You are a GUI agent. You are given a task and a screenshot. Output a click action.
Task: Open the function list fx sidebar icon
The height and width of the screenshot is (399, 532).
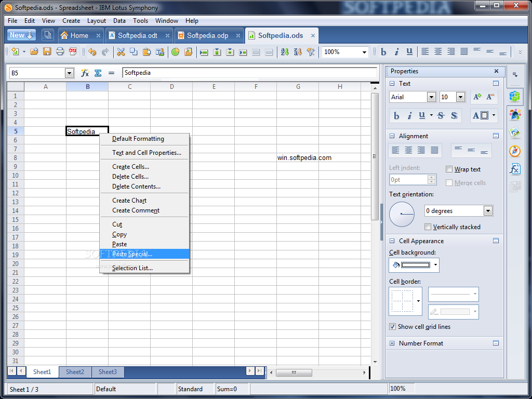click(x=515, y=169)
